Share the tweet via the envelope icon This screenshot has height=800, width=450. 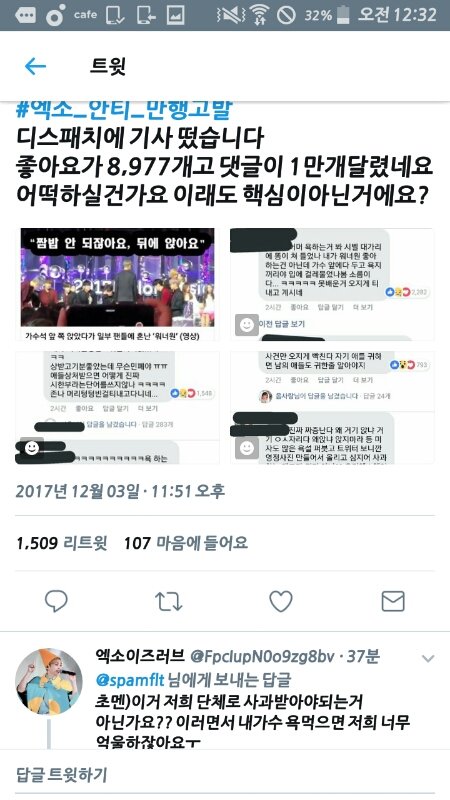coord(393,602)
